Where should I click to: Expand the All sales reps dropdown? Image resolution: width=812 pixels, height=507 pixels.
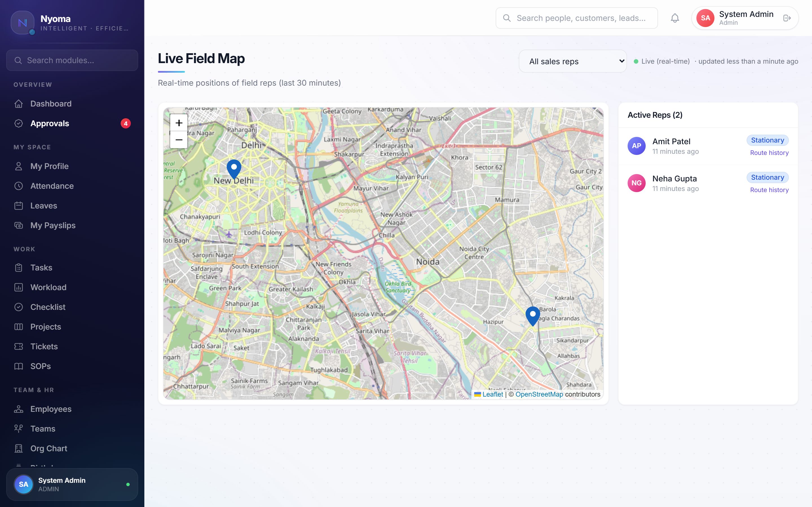(573, 61)
